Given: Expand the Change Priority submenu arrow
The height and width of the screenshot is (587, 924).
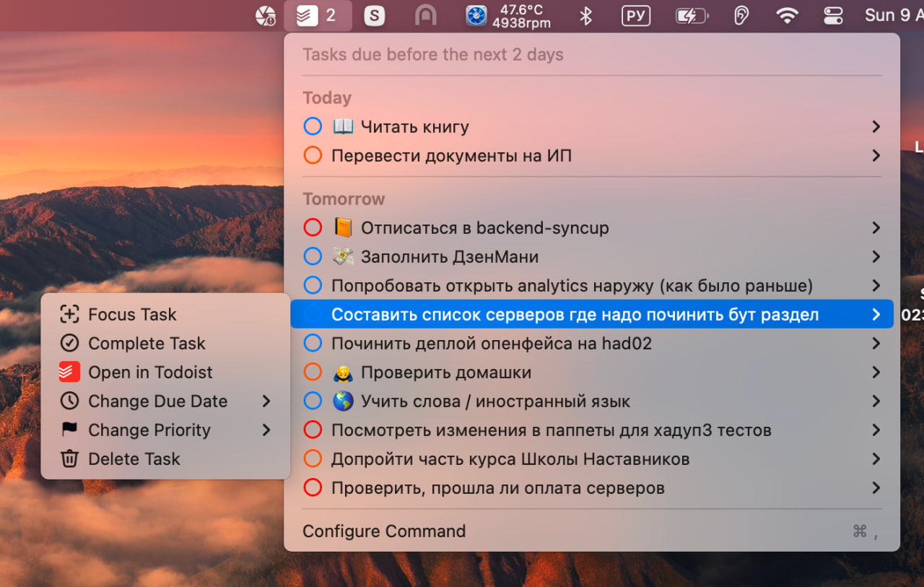Looking at the screenshot, I should 266,430.
